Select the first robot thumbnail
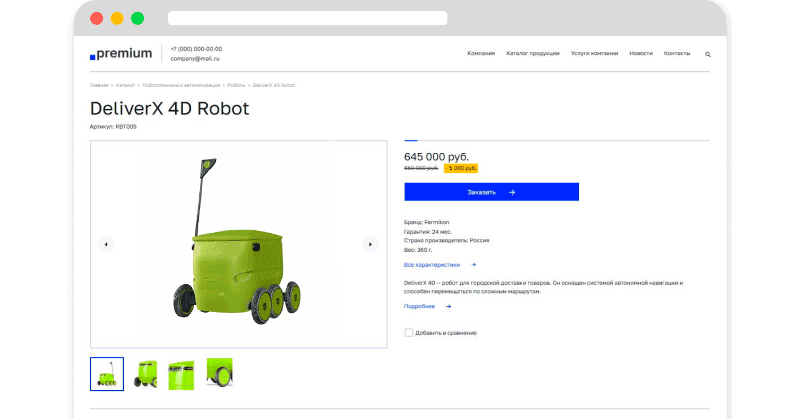 (107, 374)
